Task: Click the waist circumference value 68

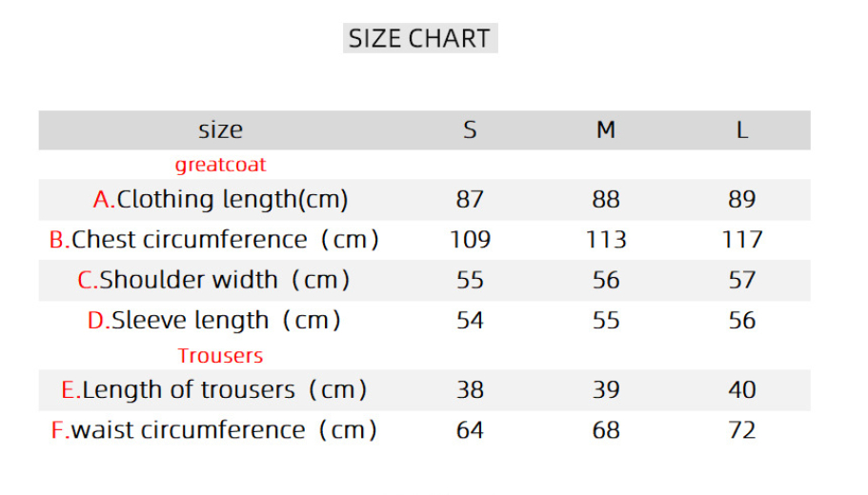Action: [x=606, y=430]
